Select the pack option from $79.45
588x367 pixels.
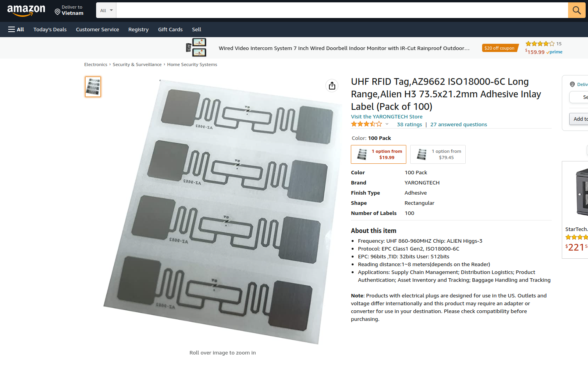pyautogui.click(x=438, y=154)
